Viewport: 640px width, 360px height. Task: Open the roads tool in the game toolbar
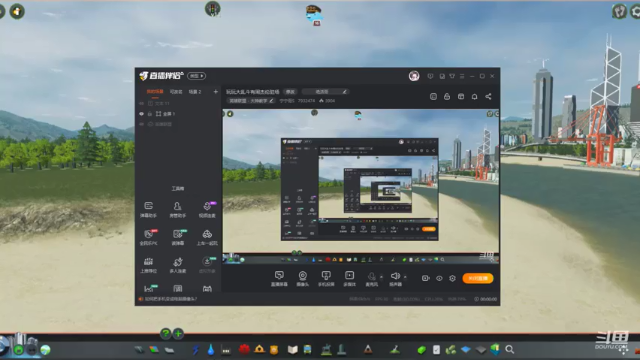point(139,350)
